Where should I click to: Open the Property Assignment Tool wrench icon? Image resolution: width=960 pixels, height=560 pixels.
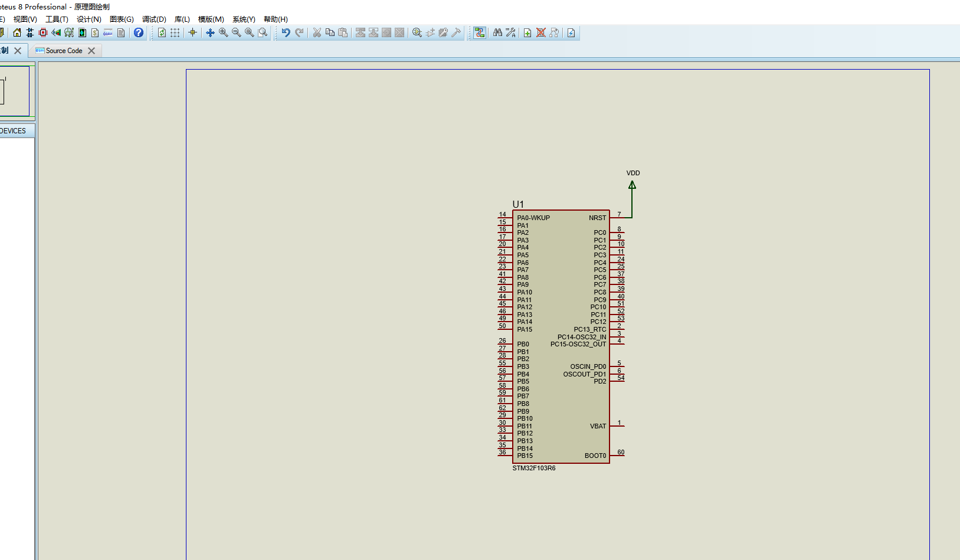point(510,32)
